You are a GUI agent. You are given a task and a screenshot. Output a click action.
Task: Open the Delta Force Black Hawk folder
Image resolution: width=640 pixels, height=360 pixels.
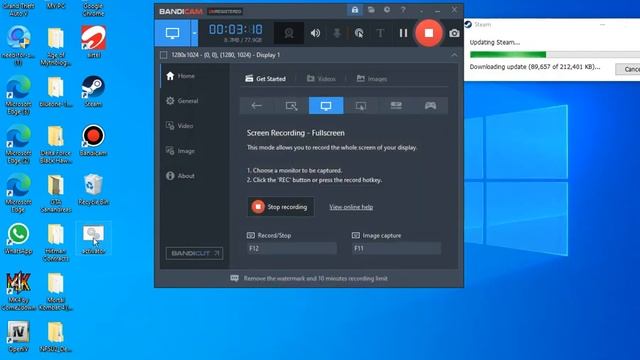click(x=56, y=144)
